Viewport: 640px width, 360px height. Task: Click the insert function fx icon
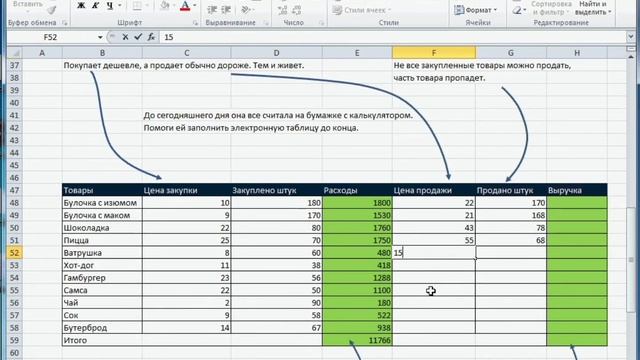151,37
